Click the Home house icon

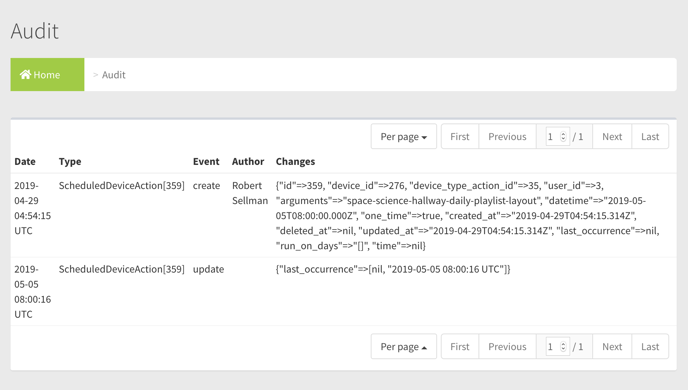pyautogui.click(x=25, y=75)
